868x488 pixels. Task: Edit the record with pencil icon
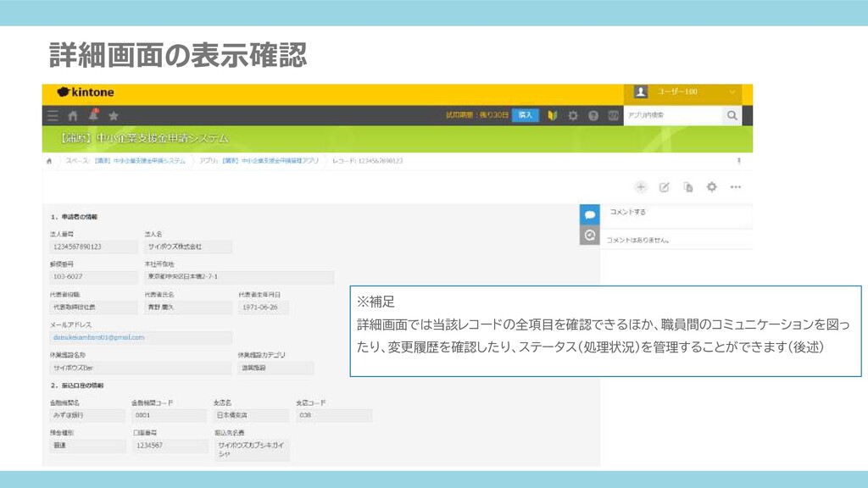tap(665, 187)
